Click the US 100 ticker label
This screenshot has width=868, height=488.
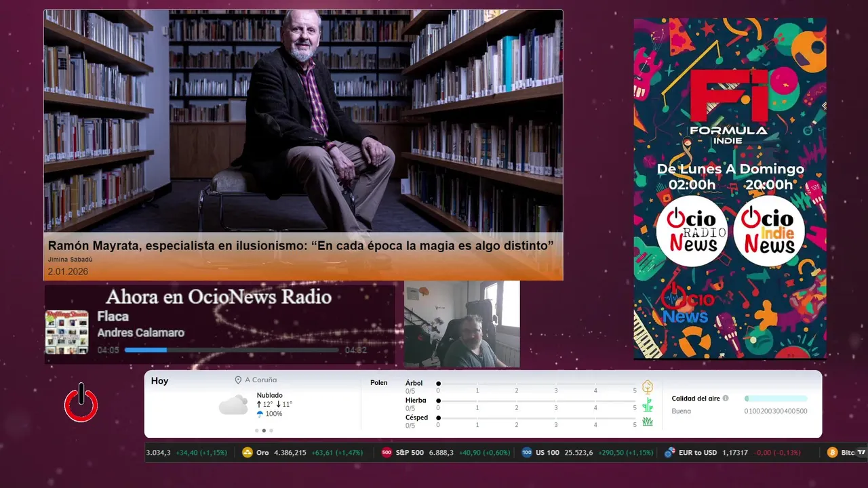coord(547,453)
